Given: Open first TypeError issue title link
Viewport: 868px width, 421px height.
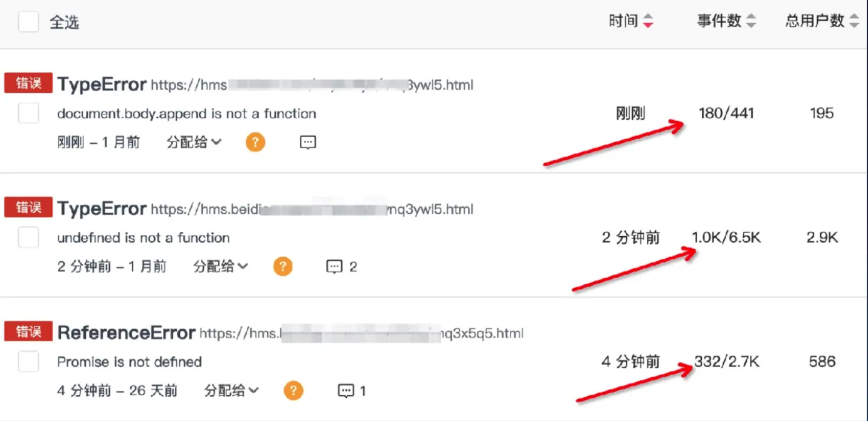Looking at the screenshot, I should pyautogui.click(x=102, y=85).
